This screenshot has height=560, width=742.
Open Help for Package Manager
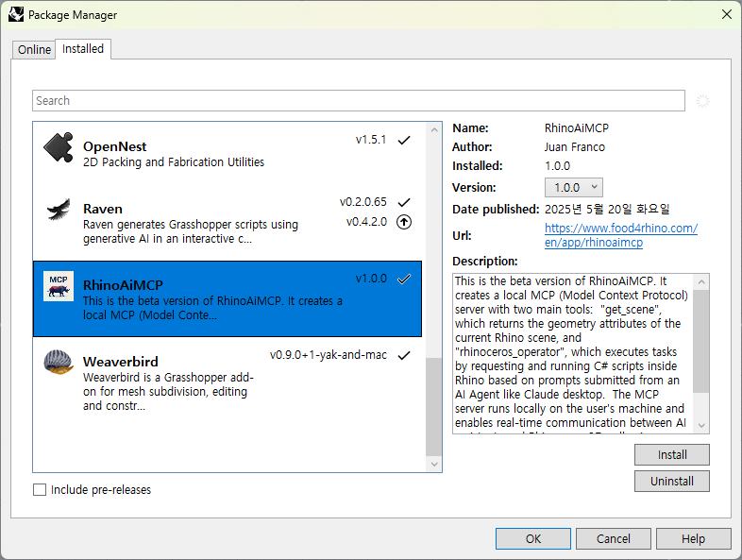(693, 538)
